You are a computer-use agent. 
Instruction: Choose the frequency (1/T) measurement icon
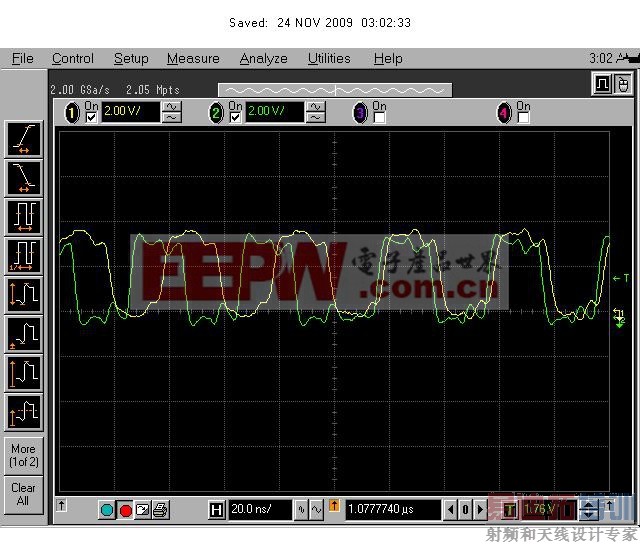pos(24,256)
